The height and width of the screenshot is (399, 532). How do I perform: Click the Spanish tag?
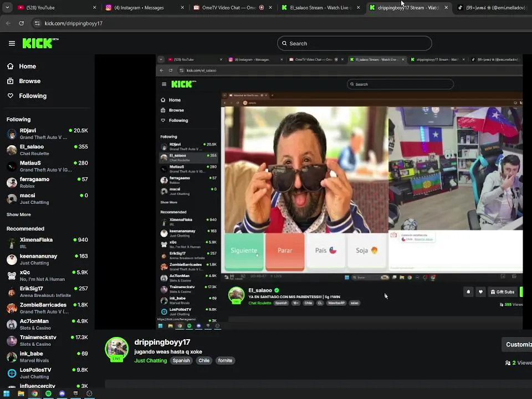(x=181, y=361)
